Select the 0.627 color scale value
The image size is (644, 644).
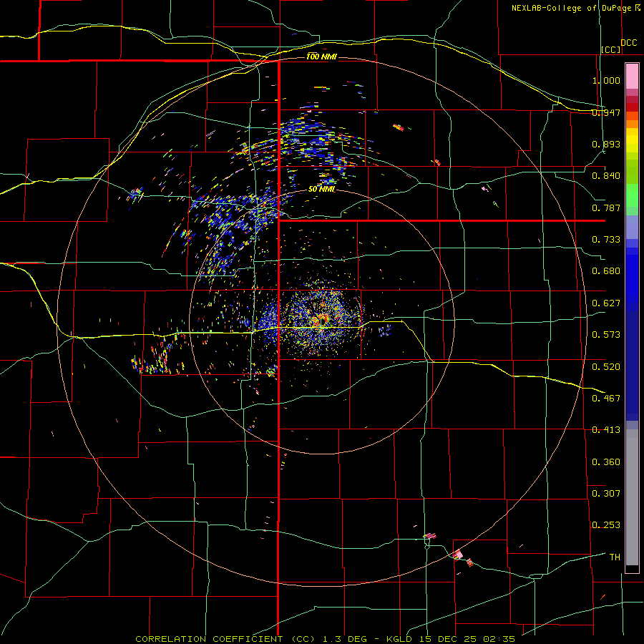click(606, 303)
